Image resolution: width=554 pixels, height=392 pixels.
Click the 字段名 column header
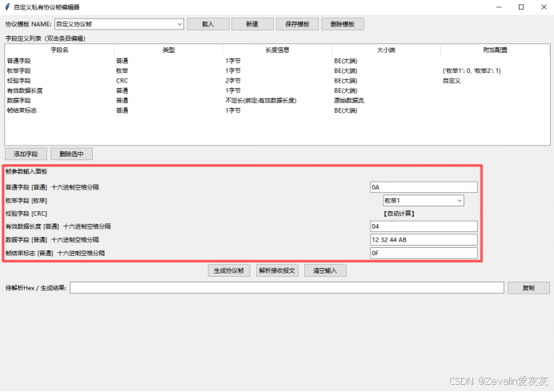59,50
